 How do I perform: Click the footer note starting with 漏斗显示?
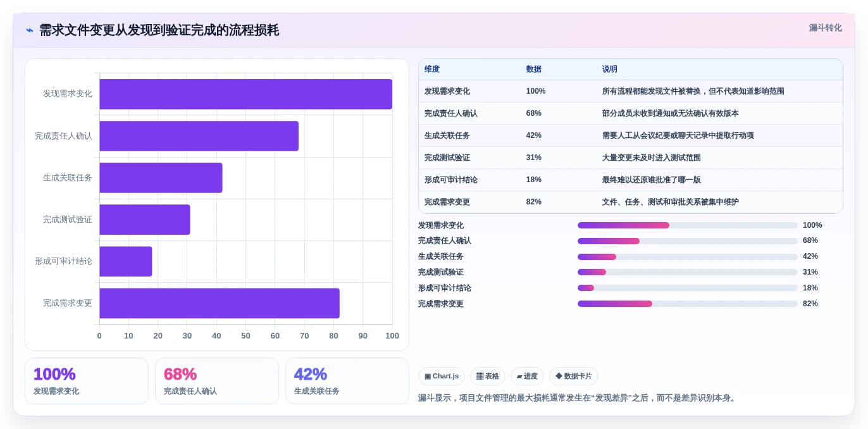[x=578, y=398]
